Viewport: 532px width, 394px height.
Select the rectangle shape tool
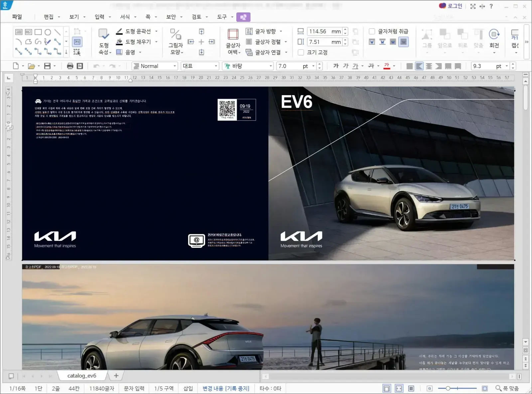pos(38,32)
